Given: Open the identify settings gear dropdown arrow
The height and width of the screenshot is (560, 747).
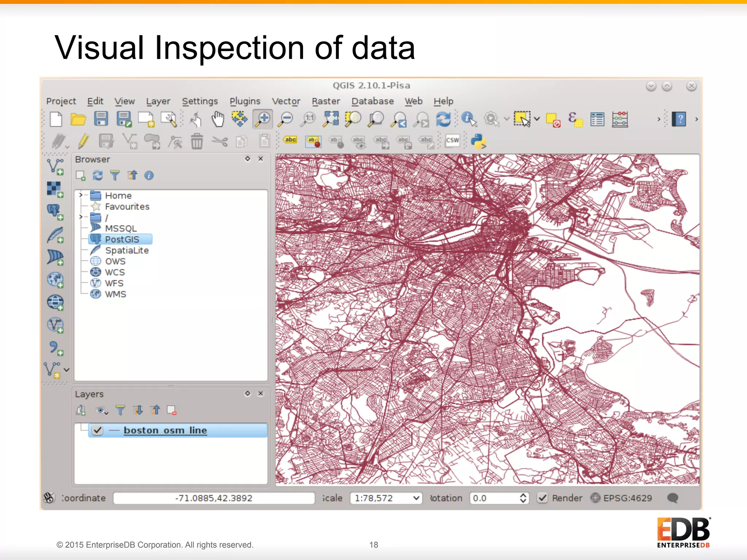Looking at the screenshot, I should click(507, 119).
